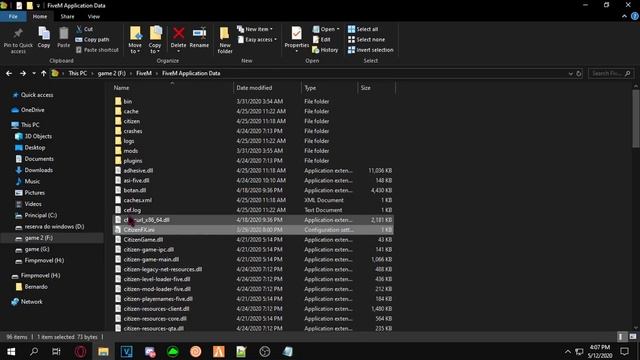
Task: Click Copy path in ribbon
Action: coord(92,40)
